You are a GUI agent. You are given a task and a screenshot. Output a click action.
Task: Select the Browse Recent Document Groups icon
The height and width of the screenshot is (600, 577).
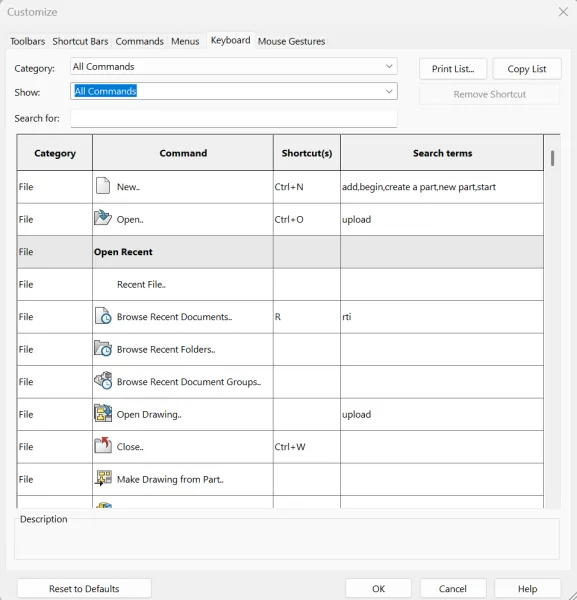103,381
